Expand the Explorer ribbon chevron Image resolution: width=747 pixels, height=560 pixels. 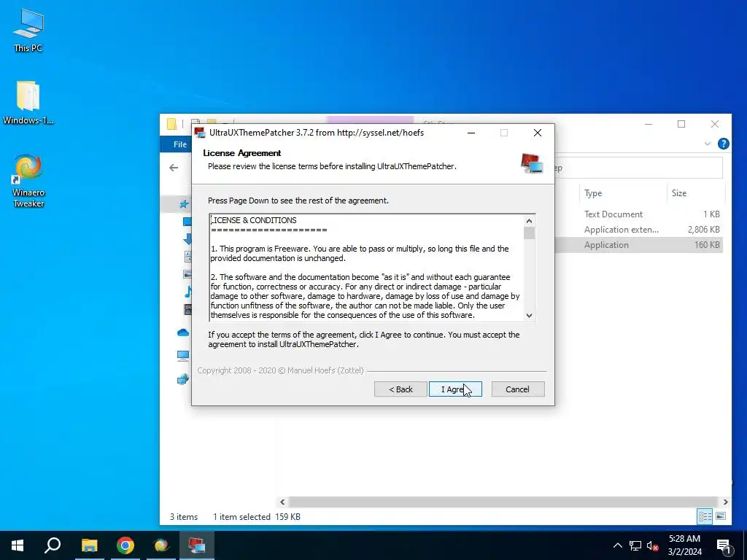(x=708, y=144)
